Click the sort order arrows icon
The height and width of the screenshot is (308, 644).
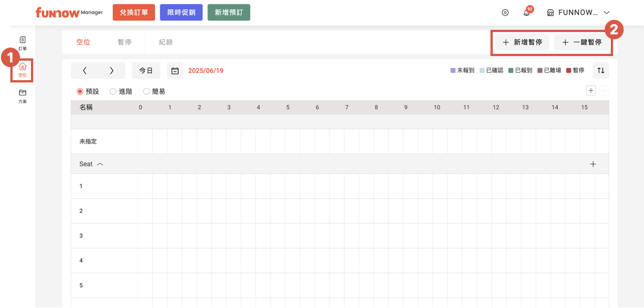(x=600, y=70)
